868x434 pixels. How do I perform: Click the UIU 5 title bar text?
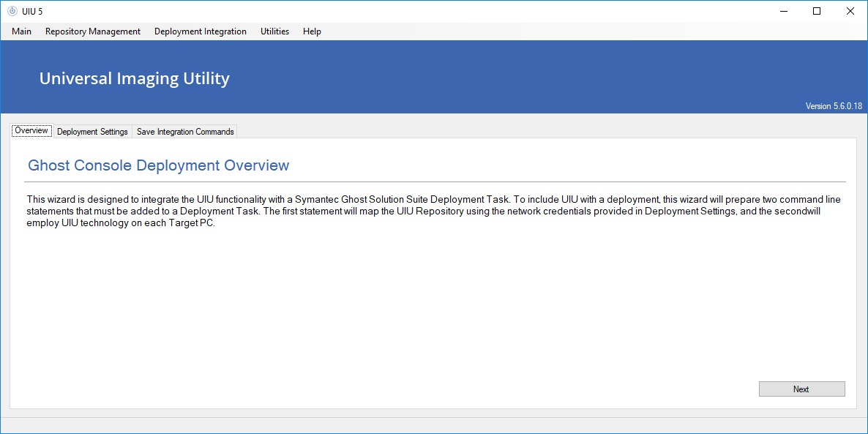tap(33, 11)
